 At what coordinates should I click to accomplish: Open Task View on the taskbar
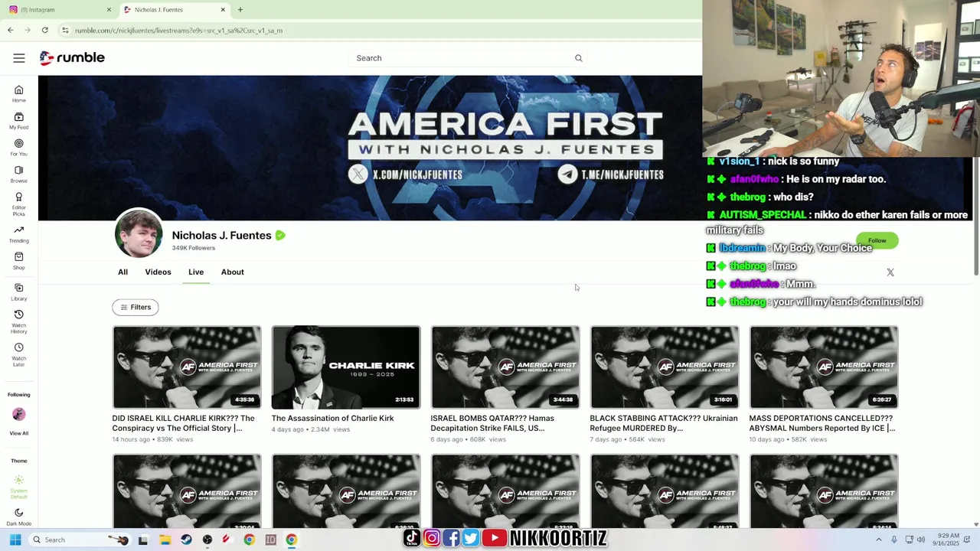tap(143, 540)
